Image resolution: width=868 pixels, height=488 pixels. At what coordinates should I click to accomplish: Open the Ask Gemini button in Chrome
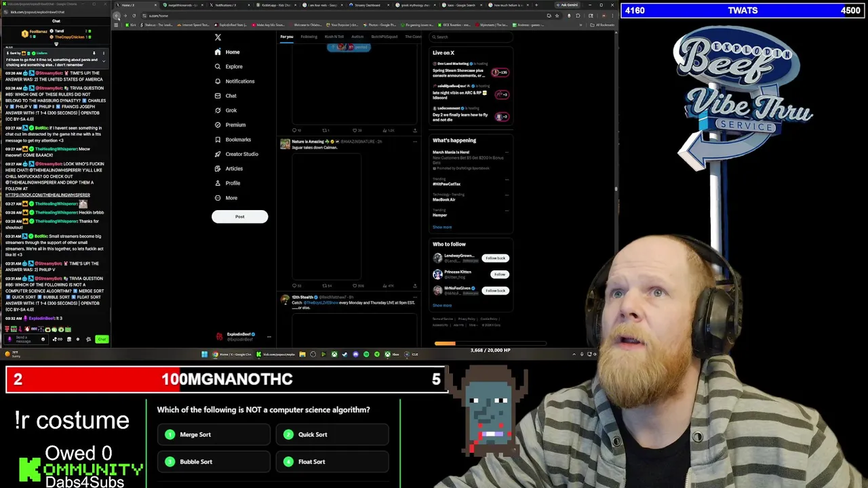pyautogui.click(x=568, y=5)
